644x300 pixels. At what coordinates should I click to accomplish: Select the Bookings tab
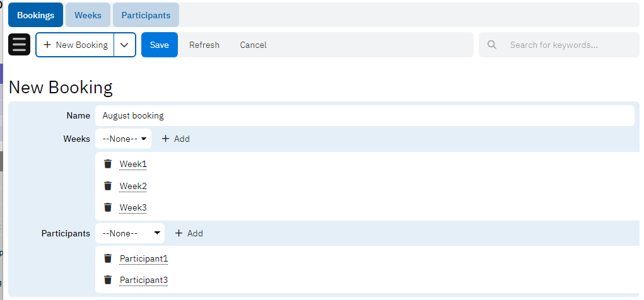pos(35,15)
